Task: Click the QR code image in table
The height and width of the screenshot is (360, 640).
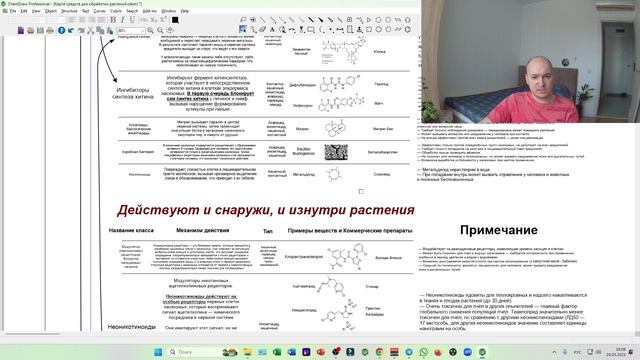Action: 336,152
